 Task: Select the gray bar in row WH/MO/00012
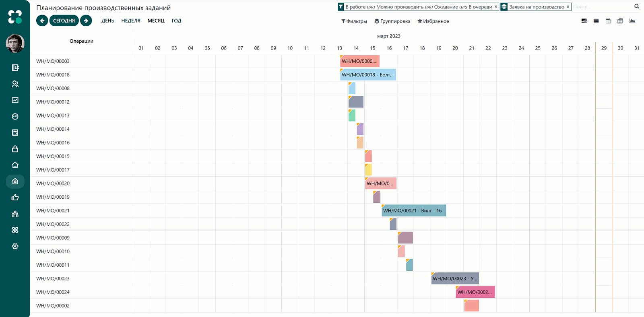click(356, 102)
